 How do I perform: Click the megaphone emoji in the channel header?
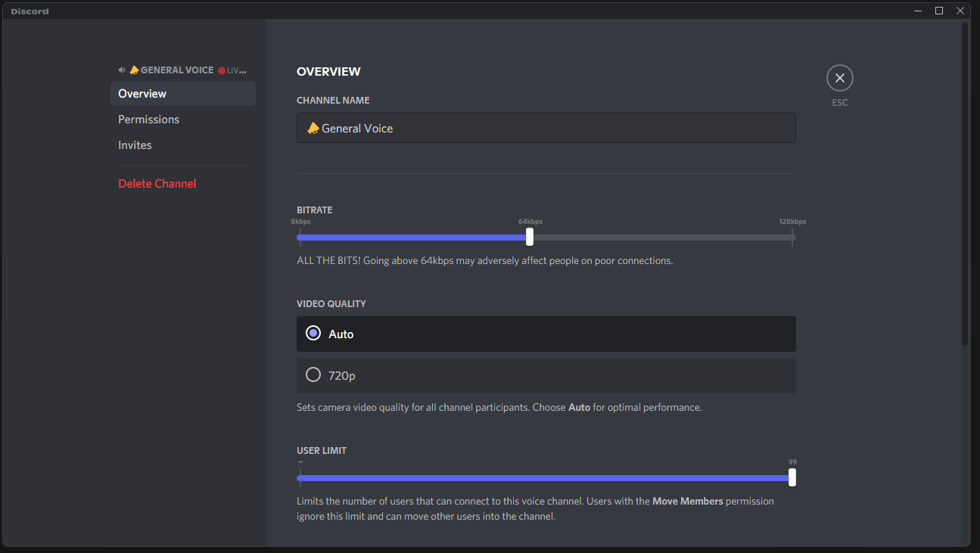coord(133,70)
